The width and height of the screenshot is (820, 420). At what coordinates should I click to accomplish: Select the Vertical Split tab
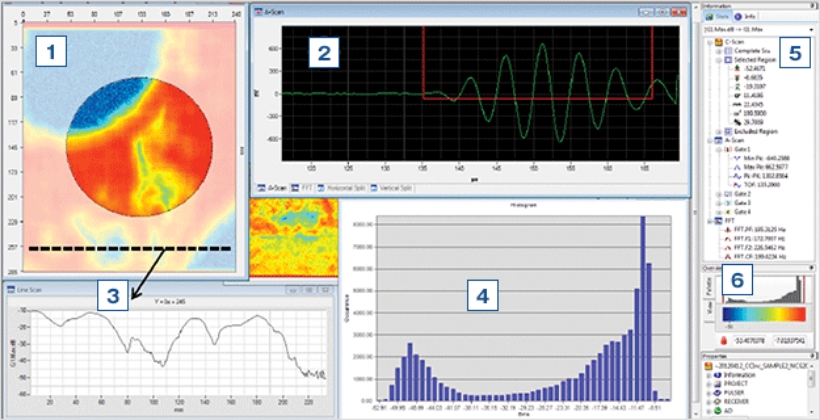point(393,187)
